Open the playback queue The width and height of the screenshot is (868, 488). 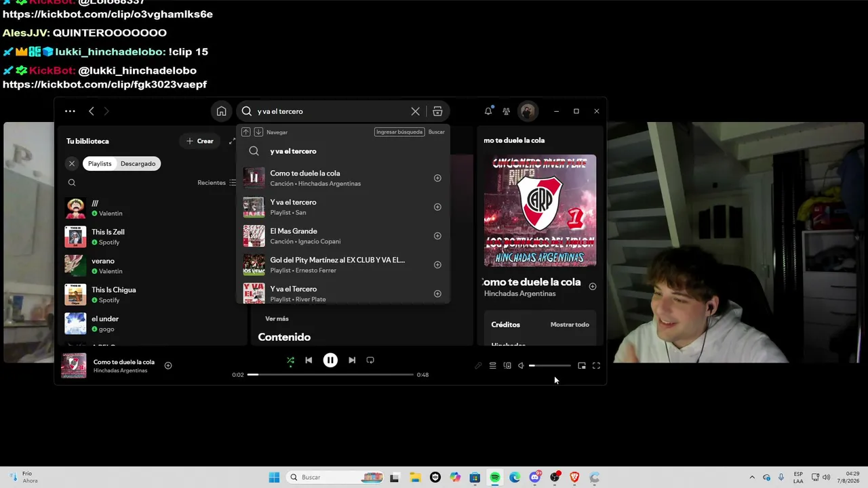point(493,366)
